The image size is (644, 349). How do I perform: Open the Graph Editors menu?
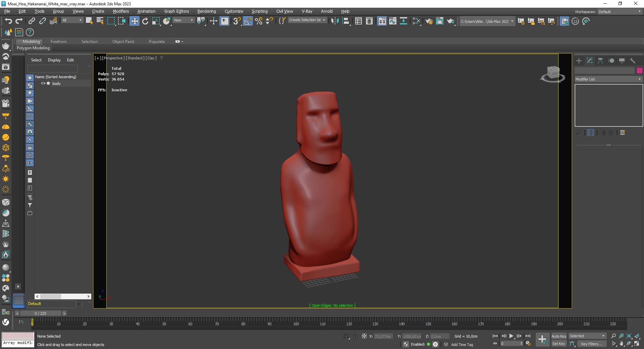point(176,11)
